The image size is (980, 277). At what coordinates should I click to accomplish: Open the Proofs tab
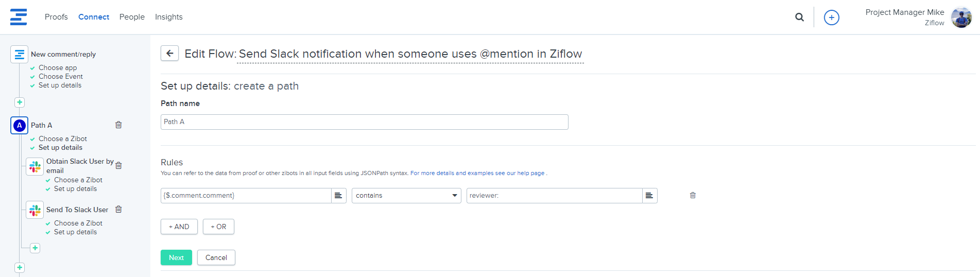56,17
